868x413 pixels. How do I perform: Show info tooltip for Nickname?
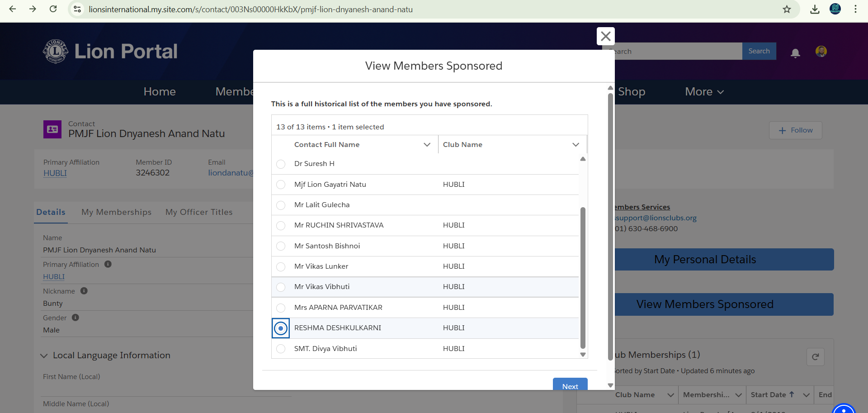point(84,291)
